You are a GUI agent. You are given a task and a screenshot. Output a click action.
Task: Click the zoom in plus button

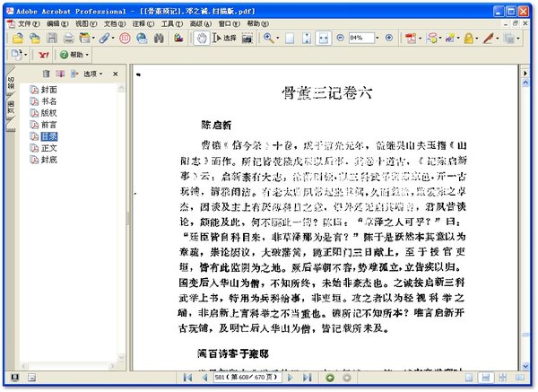(389, 38)
